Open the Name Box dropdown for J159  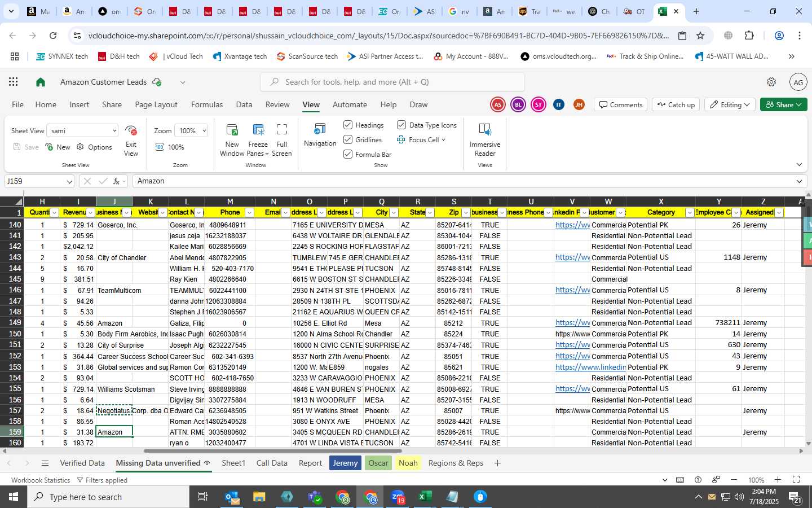pyautogui.click(x=69, y=182)
